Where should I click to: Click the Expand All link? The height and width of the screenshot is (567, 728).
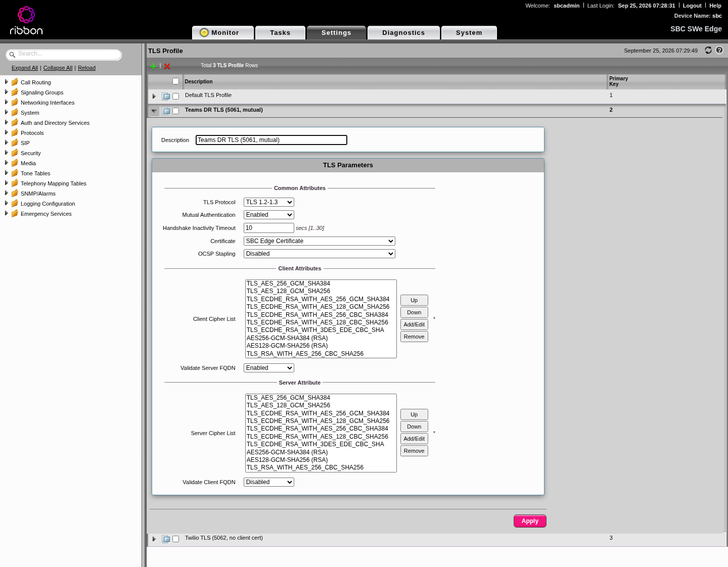tap(25, 68)
